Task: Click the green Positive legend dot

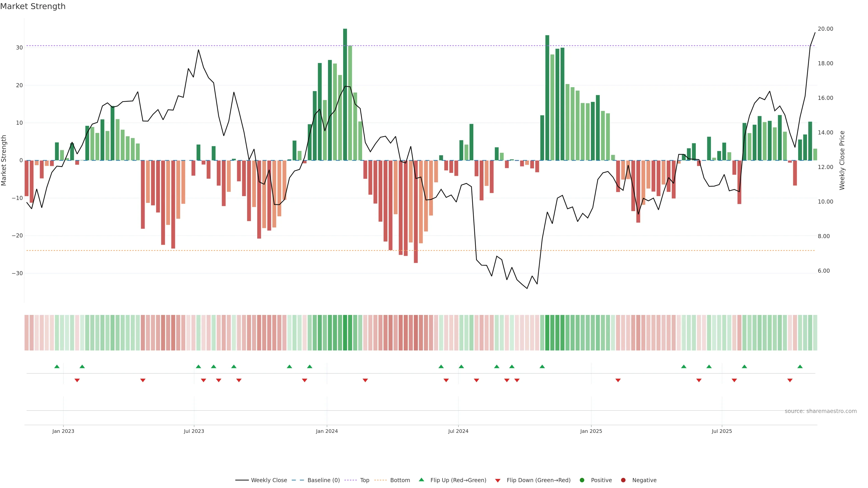Action: (x=582, y=480)
